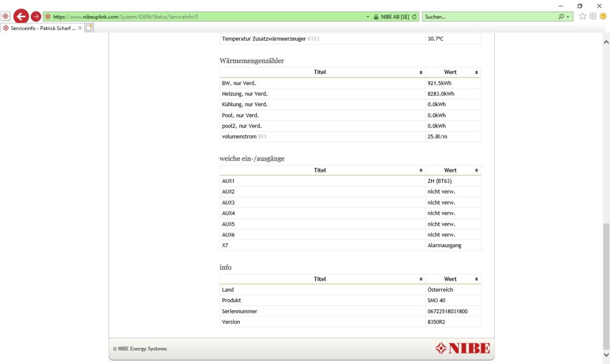Select the 'Pool, nur Verd.' row title
Image resolution: width=610 pixels, height=364 pixels.
click(240, 115)
